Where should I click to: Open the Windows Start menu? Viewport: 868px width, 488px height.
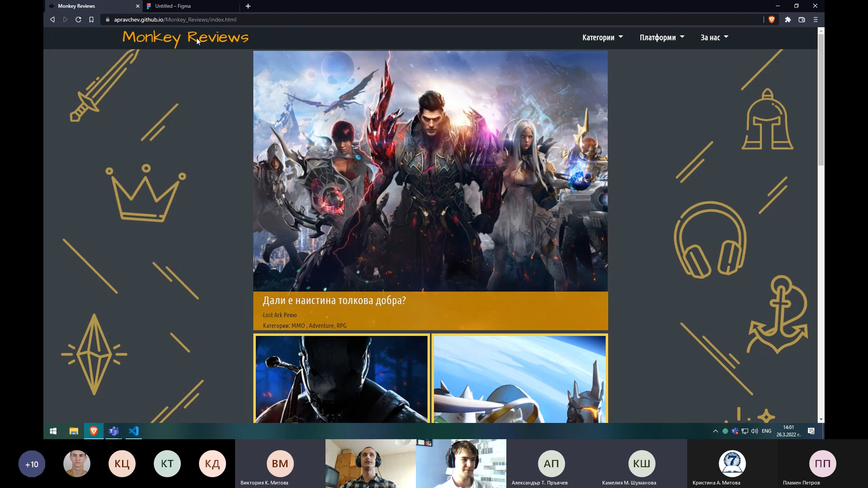tap(53, 431)
